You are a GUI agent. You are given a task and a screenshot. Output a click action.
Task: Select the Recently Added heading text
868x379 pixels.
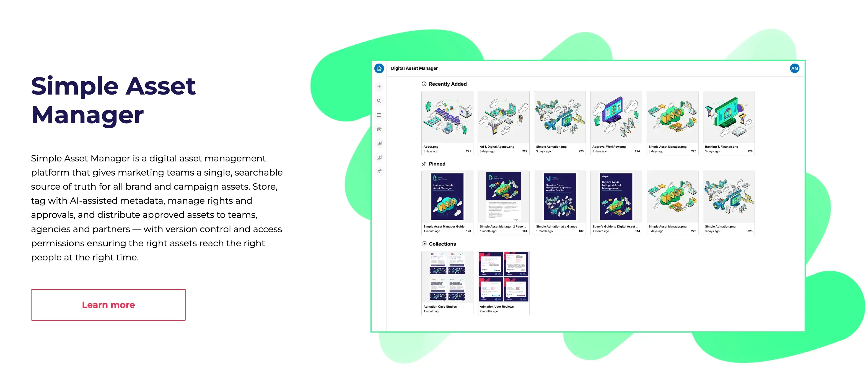pyautogui.click(x=447, y=84)
